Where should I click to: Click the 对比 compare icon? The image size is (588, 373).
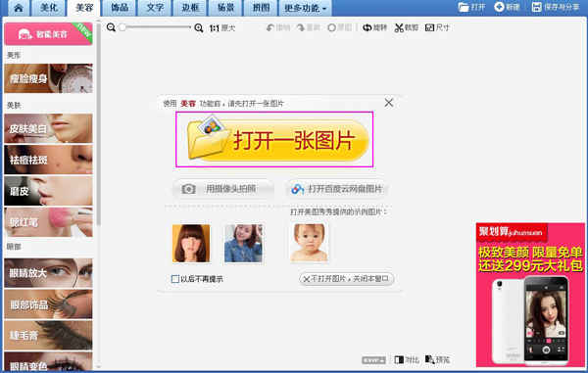pos(407,360)
